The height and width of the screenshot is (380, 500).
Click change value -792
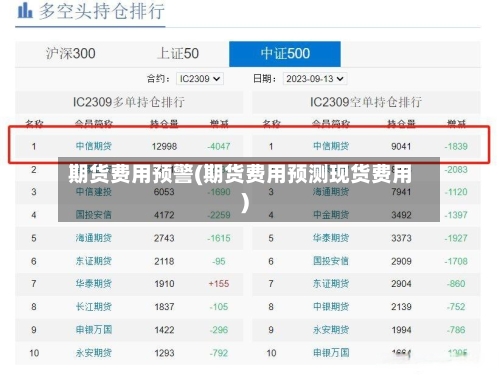pos(219,353)
